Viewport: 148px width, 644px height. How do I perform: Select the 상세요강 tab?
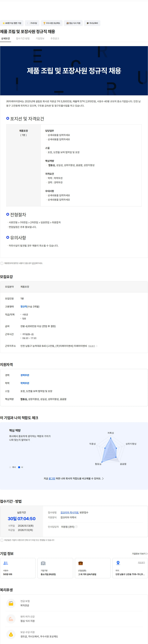click(x=6, y=38)
